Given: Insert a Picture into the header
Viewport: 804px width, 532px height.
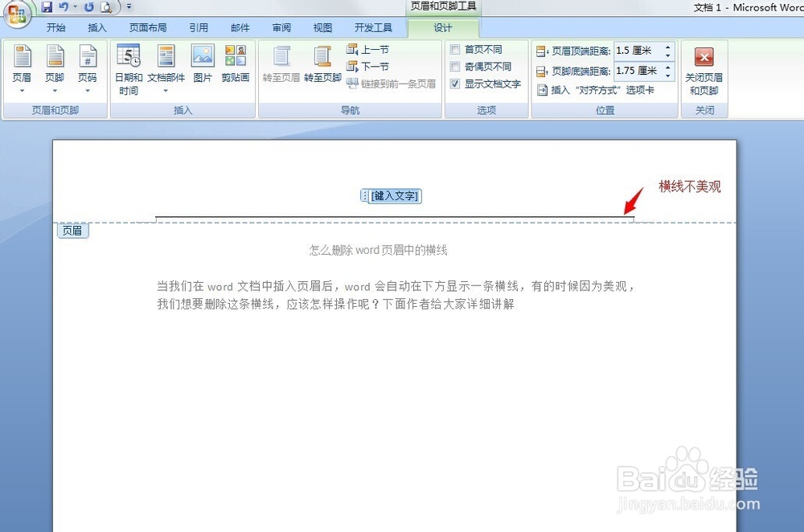Looking at the screenshot, I should (x=202, y=68).
